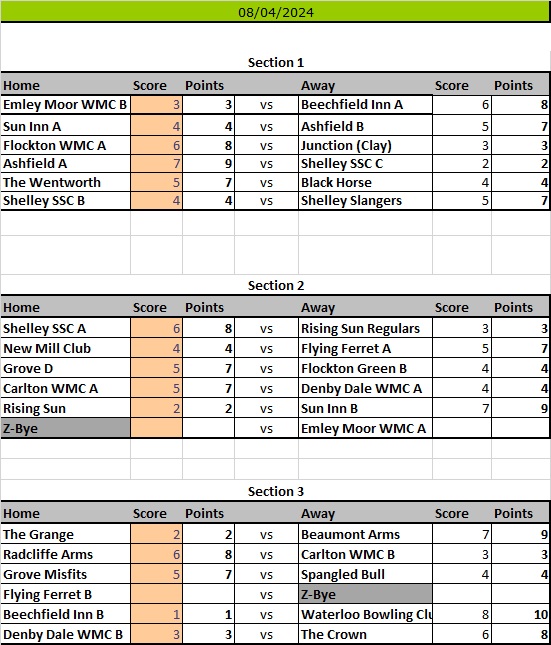The image size is (551, 645).
Task: Select The Grange home team cell
Action: click(x=65, y=534)
